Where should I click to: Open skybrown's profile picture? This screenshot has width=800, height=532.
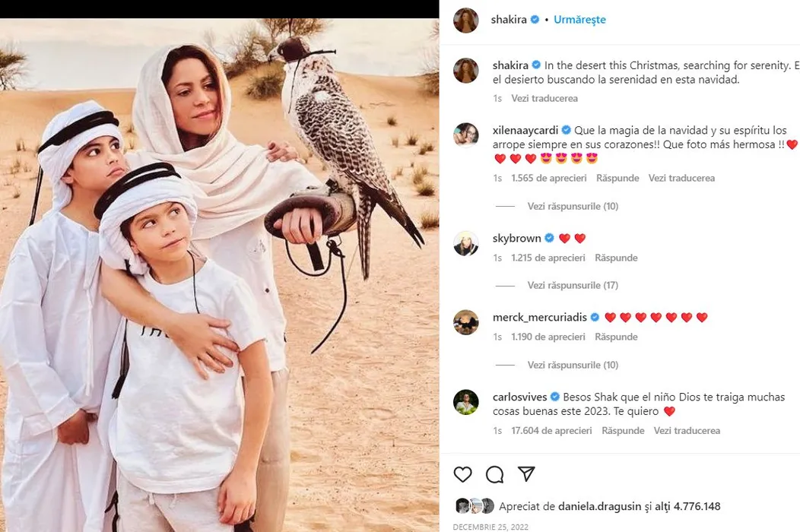(466, 243)
